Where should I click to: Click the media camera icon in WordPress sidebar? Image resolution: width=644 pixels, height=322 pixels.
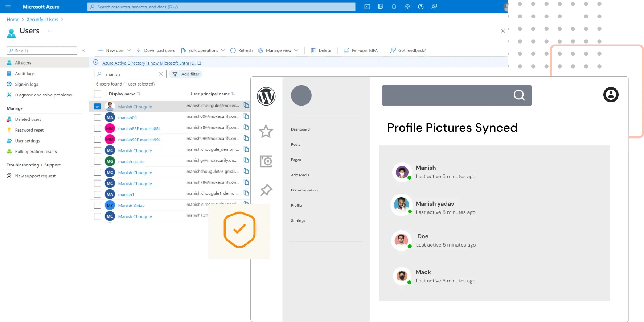[x=266, y=161]
